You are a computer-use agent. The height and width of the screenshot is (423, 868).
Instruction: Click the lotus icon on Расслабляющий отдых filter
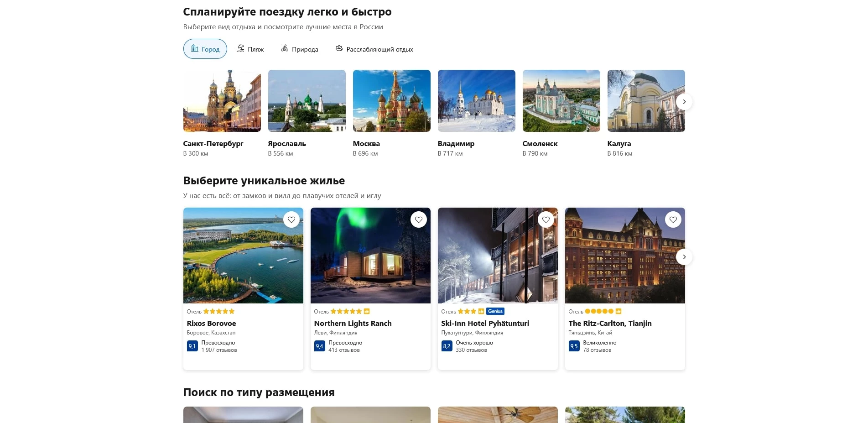[x=339, y=48]
